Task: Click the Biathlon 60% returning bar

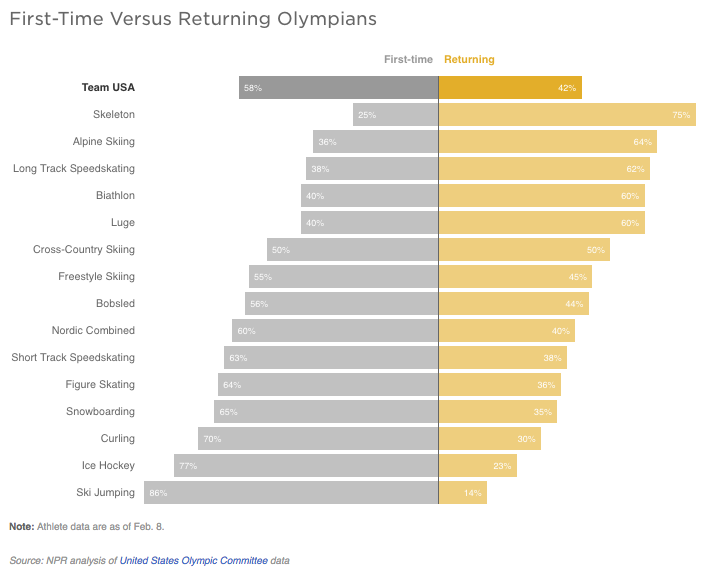Action: coord(542,195)
